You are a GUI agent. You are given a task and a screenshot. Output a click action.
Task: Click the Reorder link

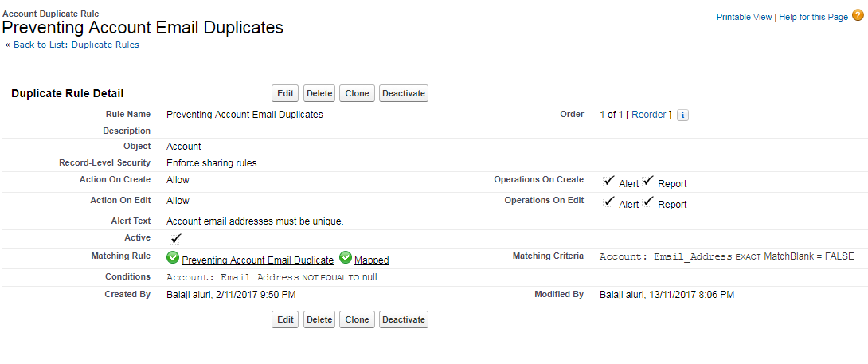click(x=649, y=115)
